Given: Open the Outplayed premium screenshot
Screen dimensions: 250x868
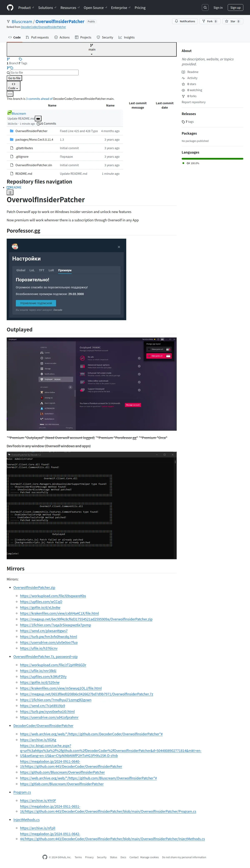Looking at the screenshot, I should click(92, 384).
